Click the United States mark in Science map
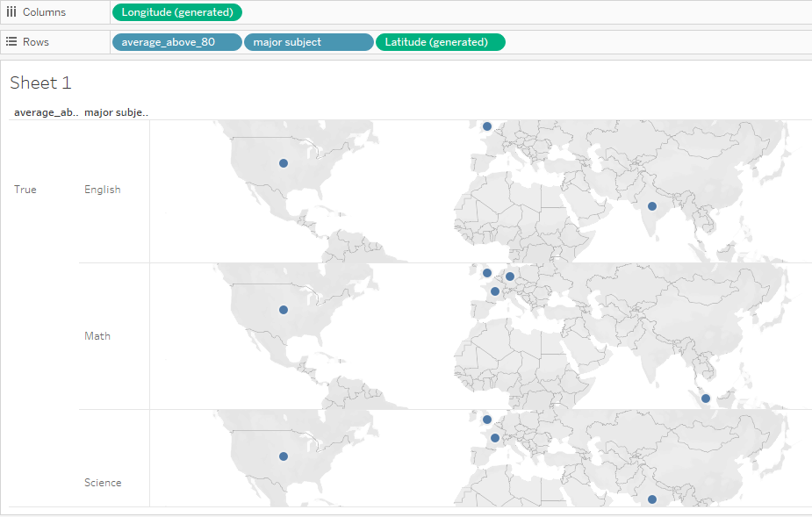Image resolution: width=812 pixels, height=517 pixels. point(283,456)
